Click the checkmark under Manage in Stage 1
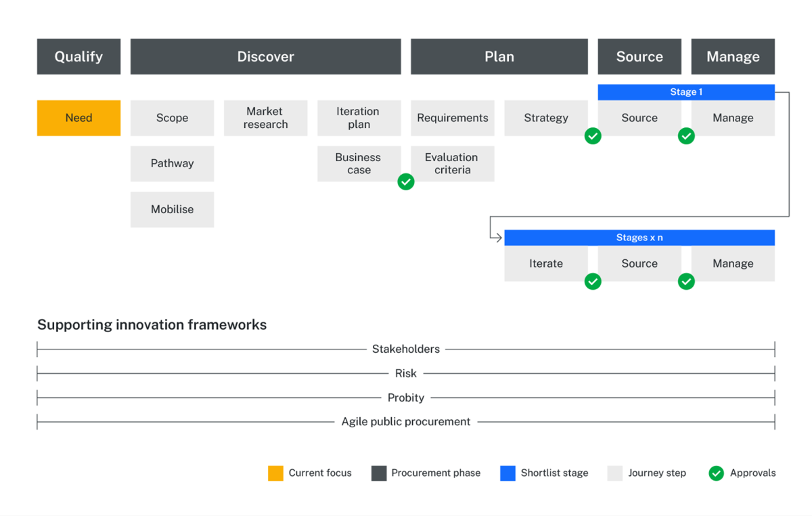Screen dimensions: 812x516 686,136
